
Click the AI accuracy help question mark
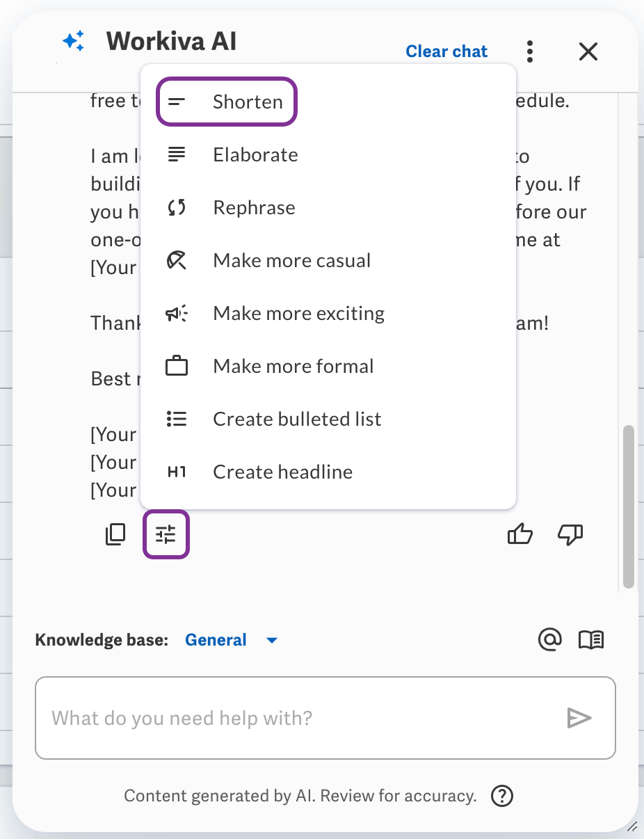[502, 795]
